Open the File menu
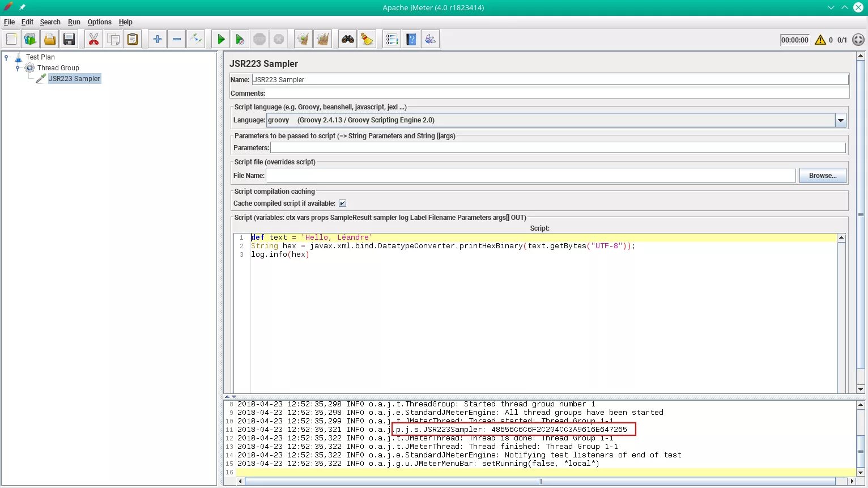Viewport: 868px width, 488px height. [x=9, y=22]
